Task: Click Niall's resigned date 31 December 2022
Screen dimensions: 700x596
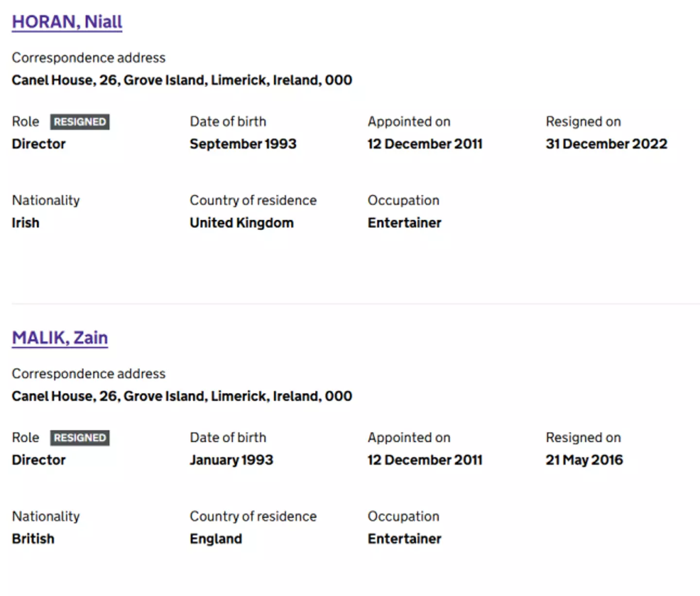Action: click(606, 144)
